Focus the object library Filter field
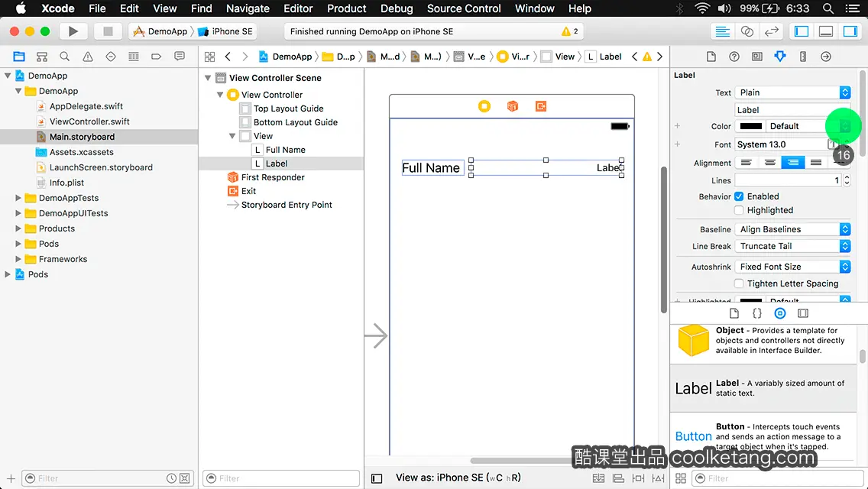Viewport: 868px width, 489px height. coord(778,478)
